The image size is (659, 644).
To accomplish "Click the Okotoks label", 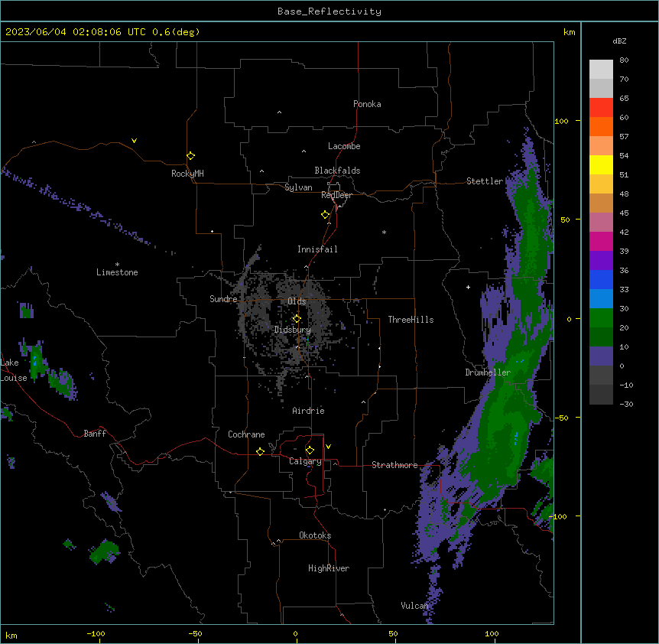I will [315, 535].
